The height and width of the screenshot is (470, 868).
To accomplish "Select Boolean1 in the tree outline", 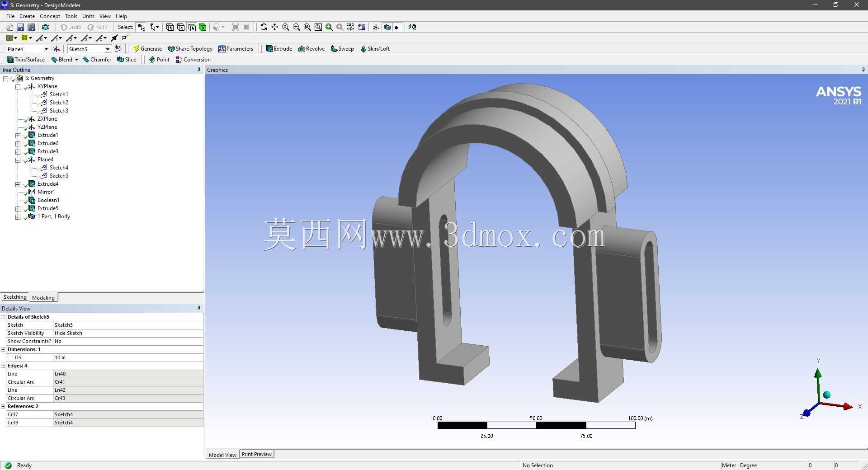I will coord(48,200).
